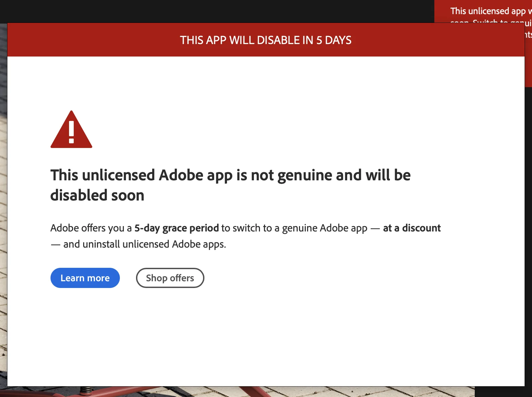
Task: Click the 'genuine Adobe app' phrase in the body
Action: [x=324, y=228]
